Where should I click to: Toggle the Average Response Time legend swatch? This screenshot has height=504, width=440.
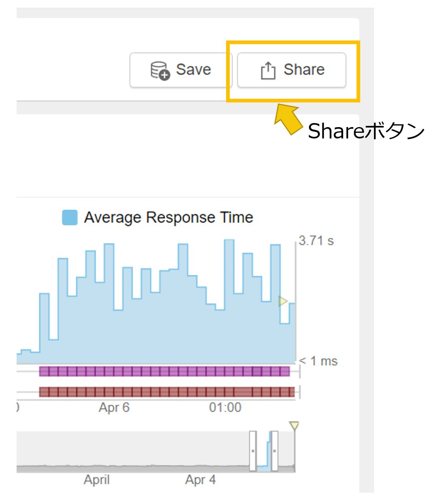(x=70, y=217)
